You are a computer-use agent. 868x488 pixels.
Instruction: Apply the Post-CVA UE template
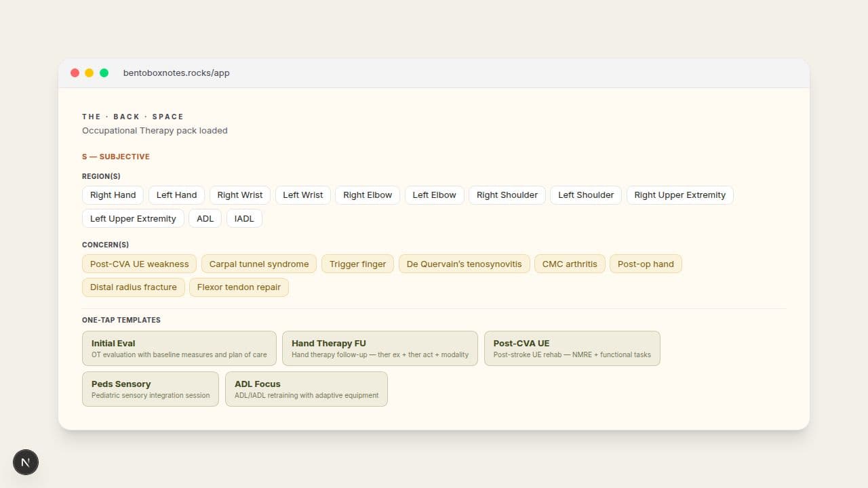pos(572,348)
